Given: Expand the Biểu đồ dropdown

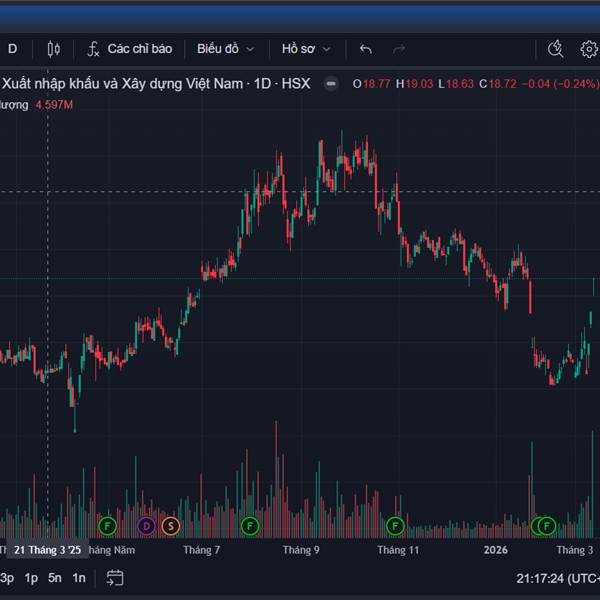Looking at the screenshot, I should (x=225, y=48).
